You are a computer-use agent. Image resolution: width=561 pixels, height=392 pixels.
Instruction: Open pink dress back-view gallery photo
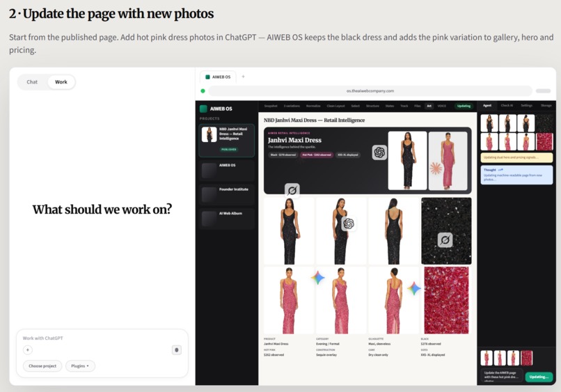(x=393, y=300)
